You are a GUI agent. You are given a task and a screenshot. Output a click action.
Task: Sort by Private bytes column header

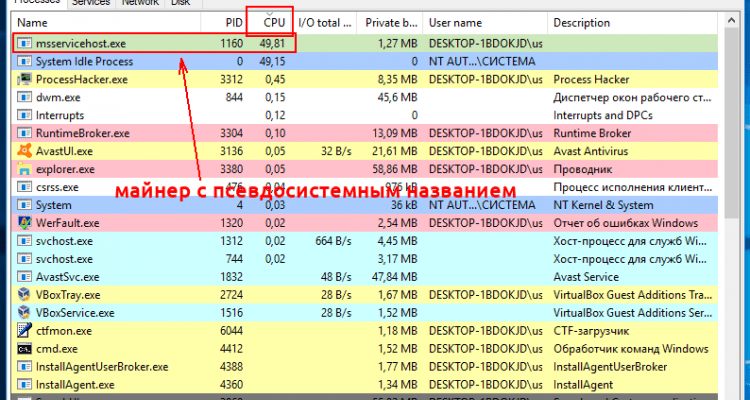(x=390, y=22)
